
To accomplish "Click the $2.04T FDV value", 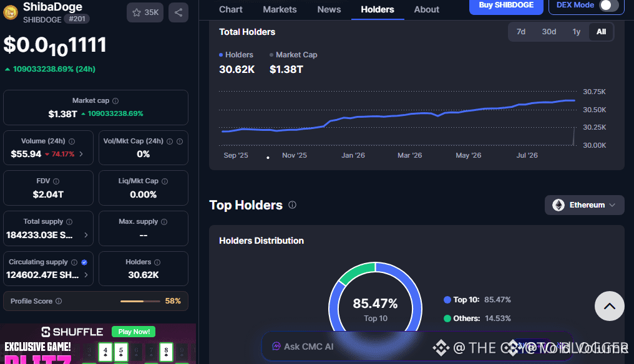I will coord(48,194).
